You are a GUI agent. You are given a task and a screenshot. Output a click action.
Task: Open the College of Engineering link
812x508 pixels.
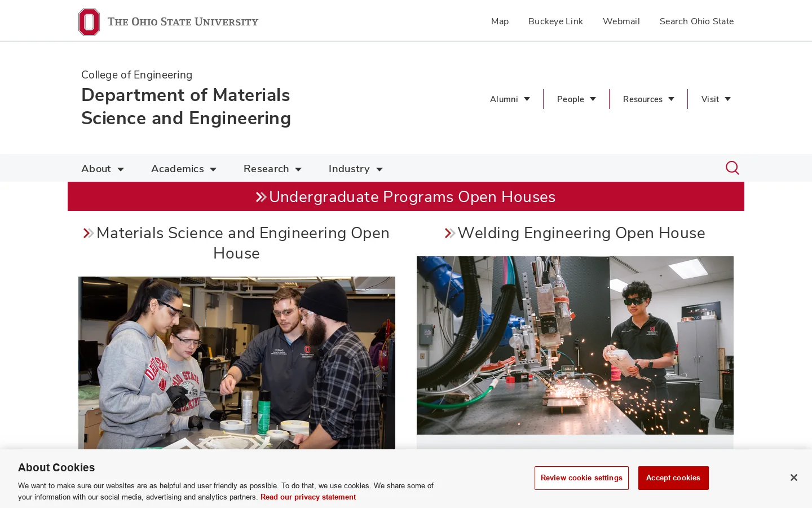point(136,75)
